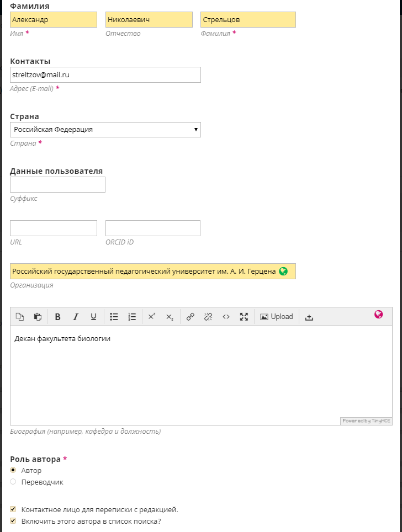Insert a bulleted list in editor
The height and width of the screenshot is (532, 402).
click(x=114, y=317)
